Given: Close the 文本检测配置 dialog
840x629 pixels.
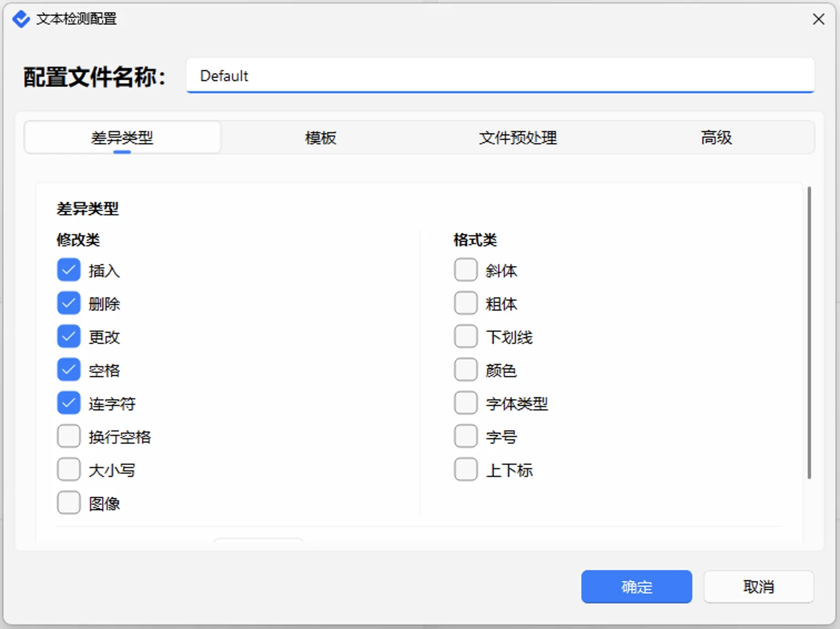Looking at the screenshot, I should point(818,19).
